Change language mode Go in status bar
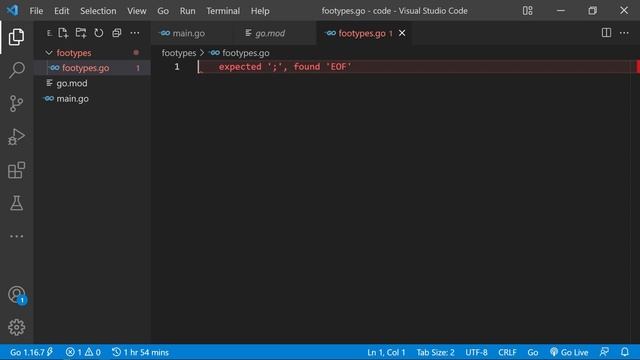Image resolution: width=640 pixels, height=360 pixels. point(533,352)
